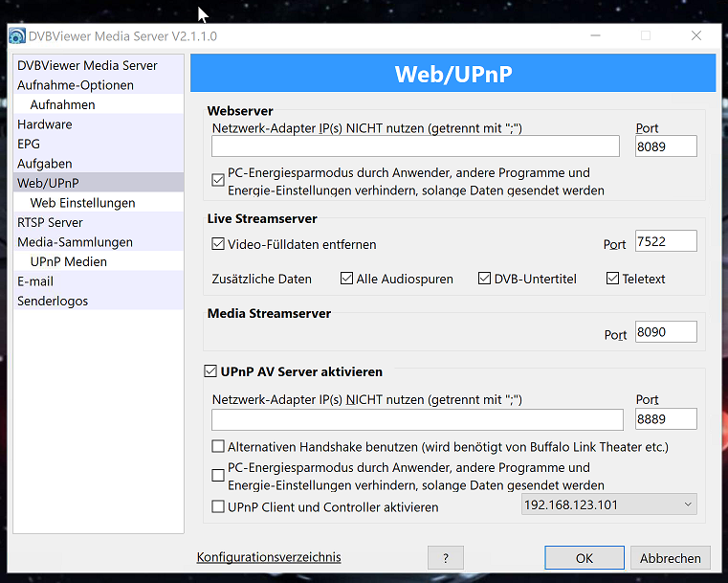Minimize the DVBViewer Media Server window
Viewport: 728px width, 583px height.
(595, 35)
